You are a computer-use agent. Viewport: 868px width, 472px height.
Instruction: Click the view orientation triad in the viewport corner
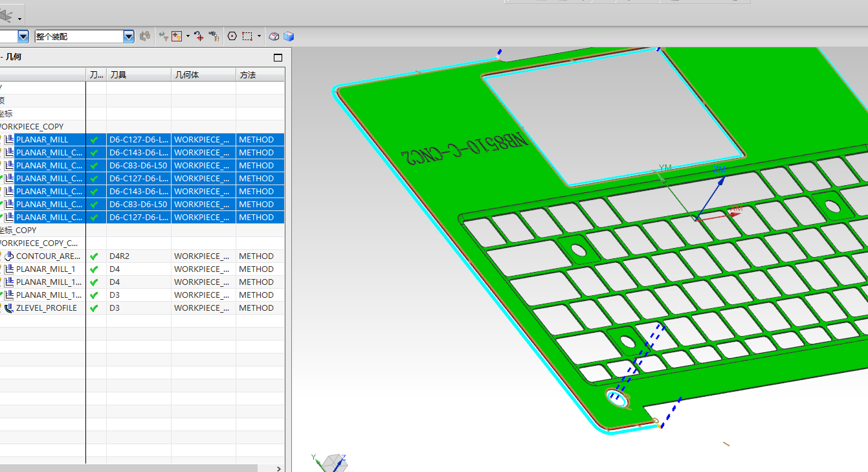[331, 462]
